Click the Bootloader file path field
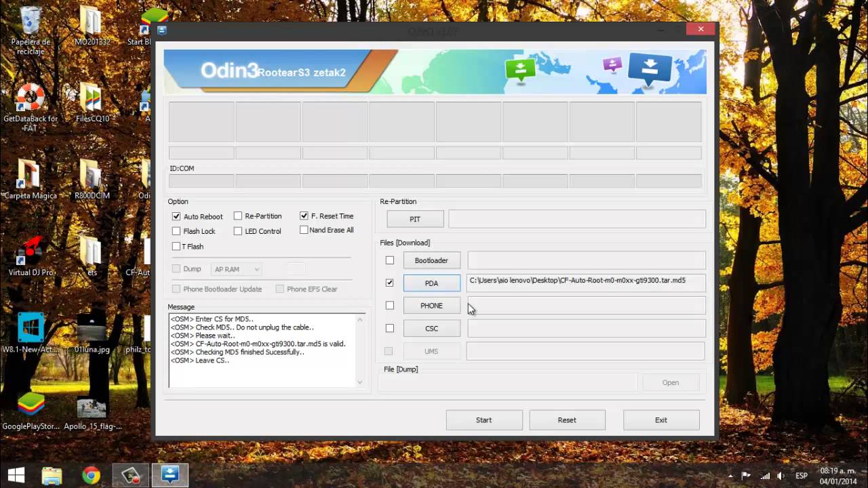 coord(586,260)
